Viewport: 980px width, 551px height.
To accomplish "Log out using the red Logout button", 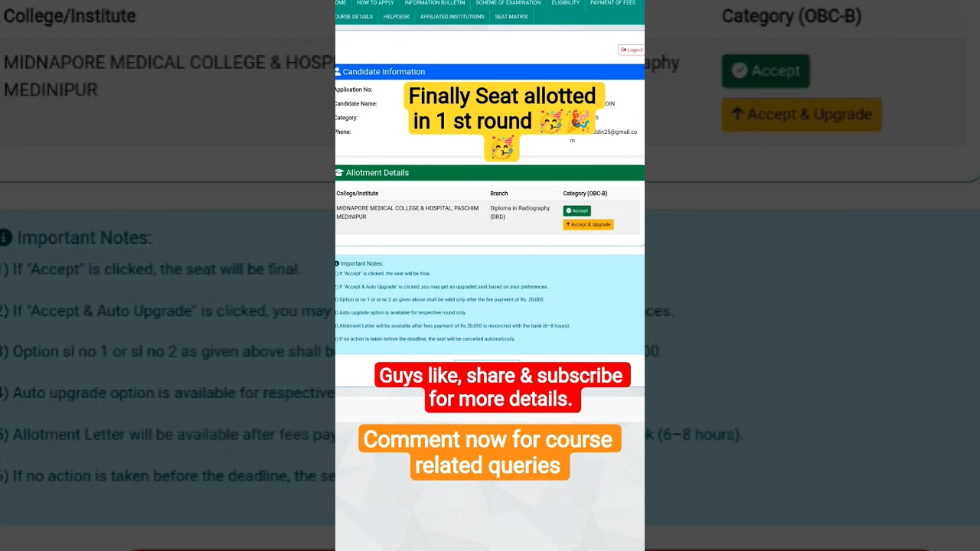I will point(632,50).
